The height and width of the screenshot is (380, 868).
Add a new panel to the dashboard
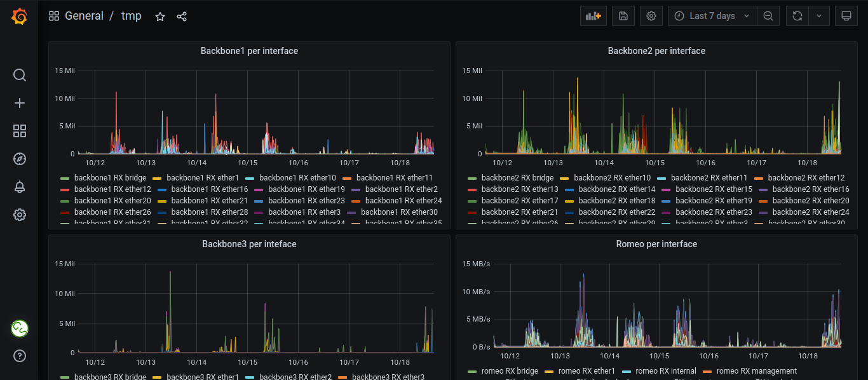pos(593,15)
